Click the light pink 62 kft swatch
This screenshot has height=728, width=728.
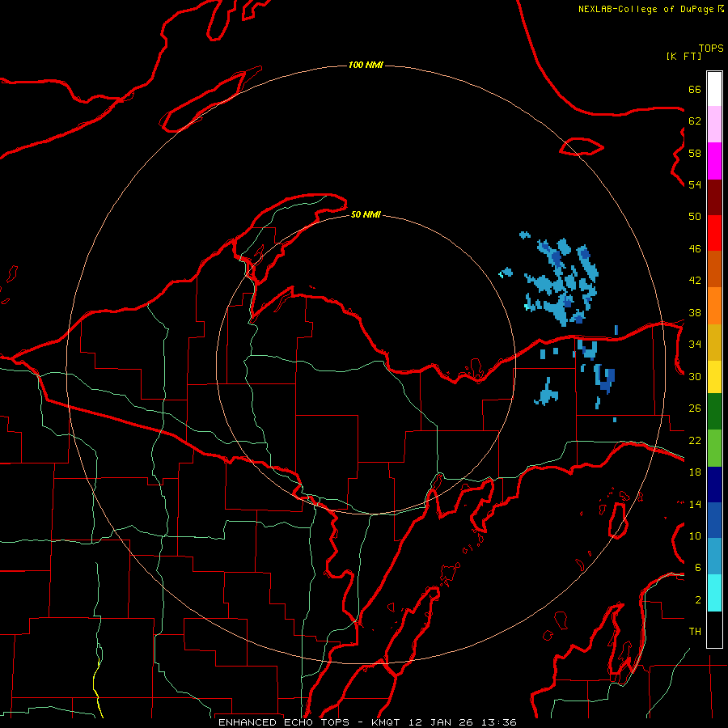coord(714,125)
